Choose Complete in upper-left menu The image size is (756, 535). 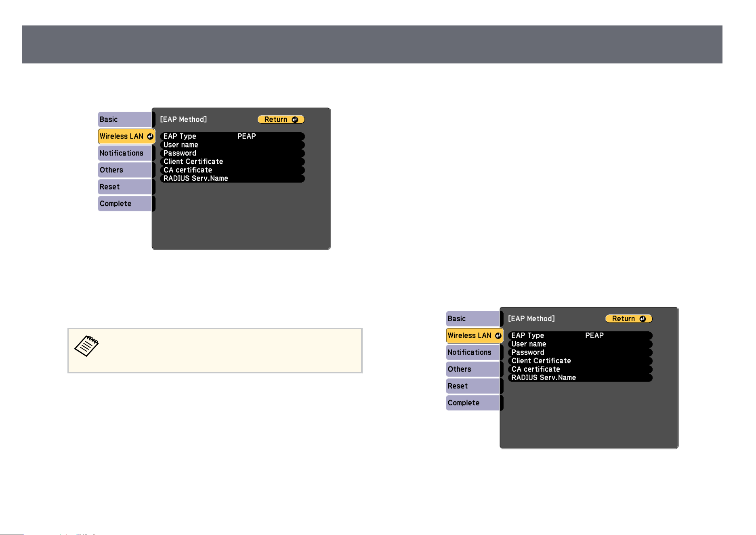tap(125, 204)
